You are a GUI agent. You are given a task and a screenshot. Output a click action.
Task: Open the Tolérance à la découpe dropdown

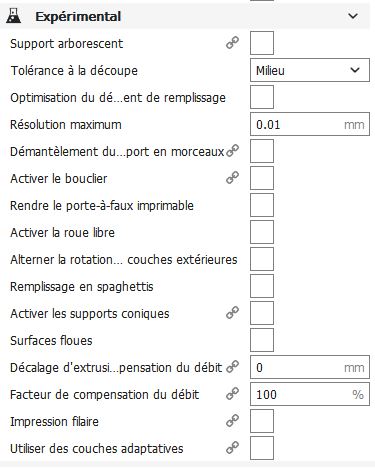[310, 70]
